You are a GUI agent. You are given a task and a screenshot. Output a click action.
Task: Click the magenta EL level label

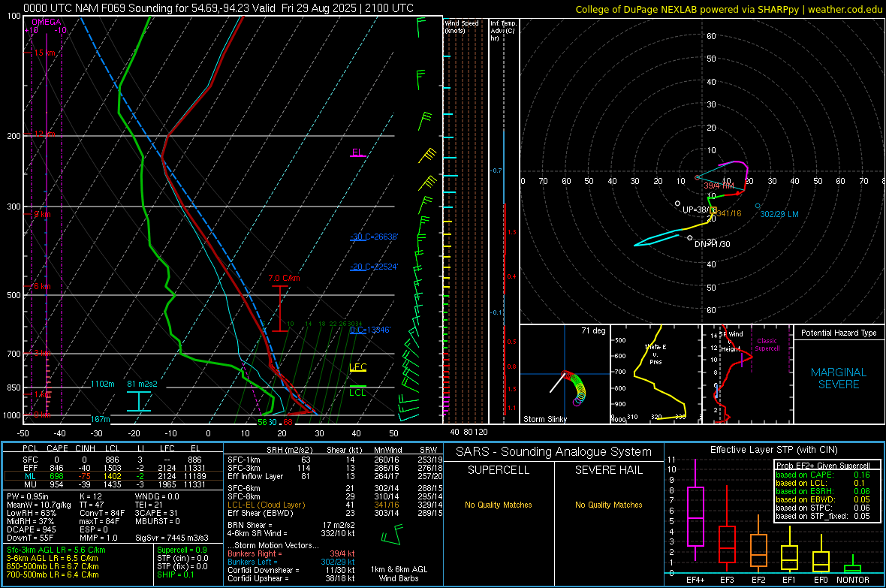357,152
